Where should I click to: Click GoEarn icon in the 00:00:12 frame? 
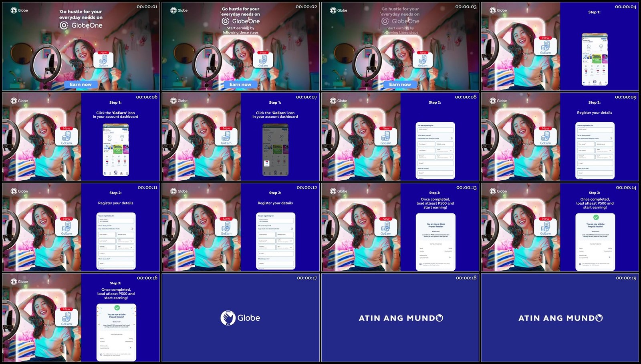[x=226, y=227]
